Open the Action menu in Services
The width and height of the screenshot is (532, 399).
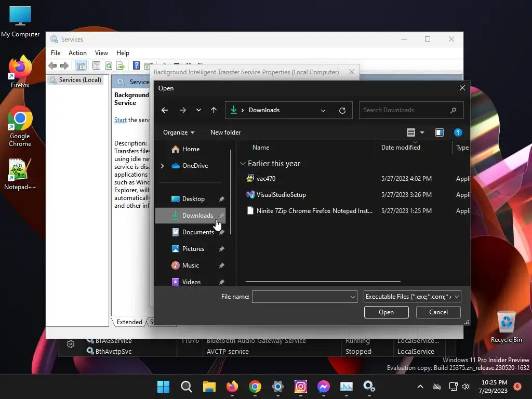(x=77, y=53)
